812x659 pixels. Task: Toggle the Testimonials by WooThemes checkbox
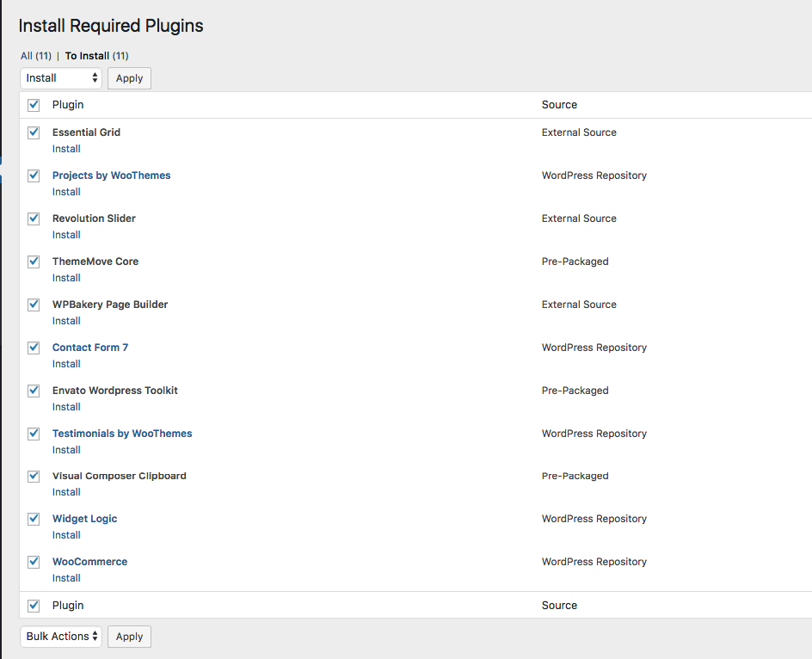pyautogui.click(x=34, y=434)
